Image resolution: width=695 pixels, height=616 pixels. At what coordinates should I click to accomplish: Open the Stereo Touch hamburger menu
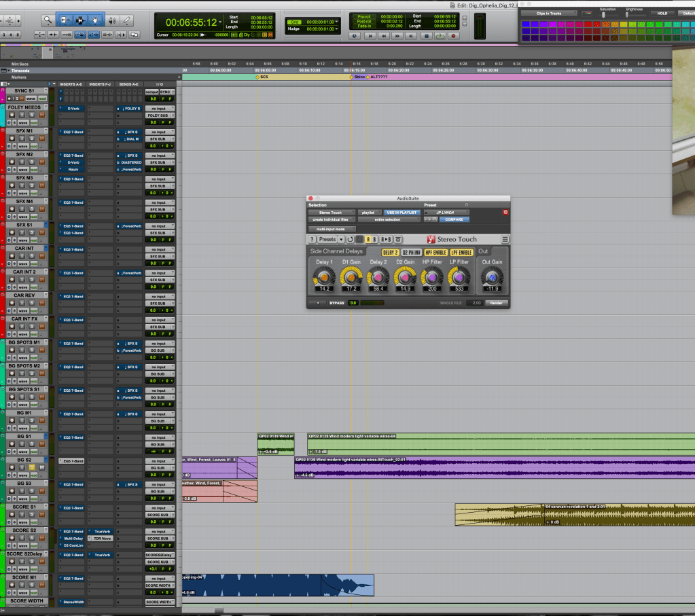click(505, 240)
